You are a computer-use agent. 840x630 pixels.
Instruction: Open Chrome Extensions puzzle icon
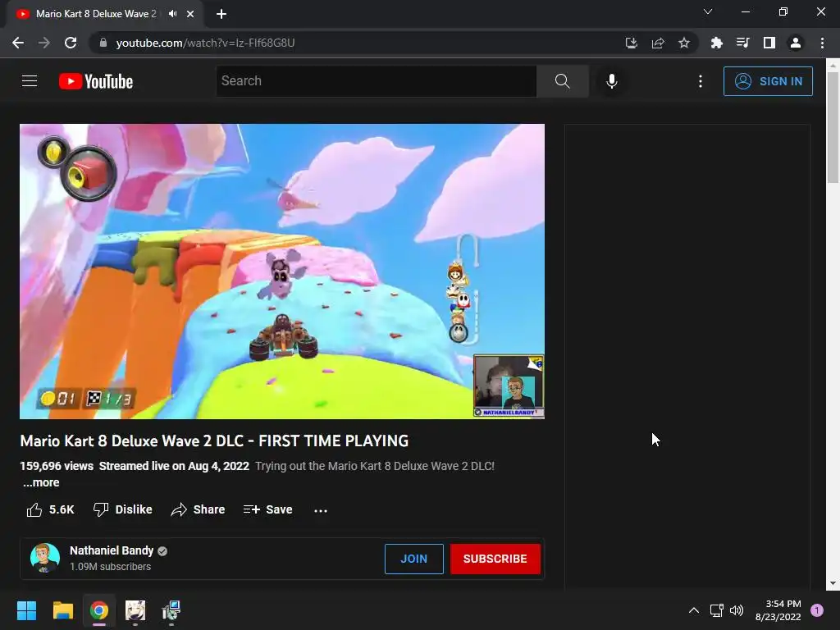point(716,43)
